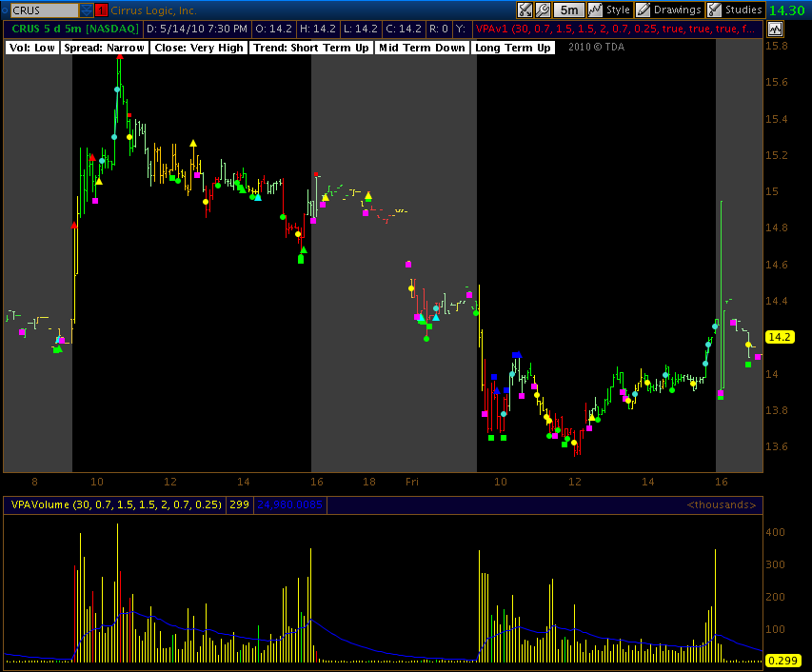Click the Spread: Narrow label
Viewport: 812px width, 672px height.
(x=104, y=48)
